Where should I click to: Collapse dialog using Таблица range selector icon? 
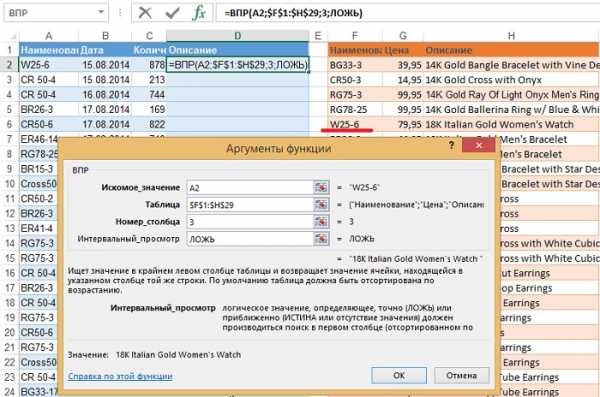(x=321, y=204)
